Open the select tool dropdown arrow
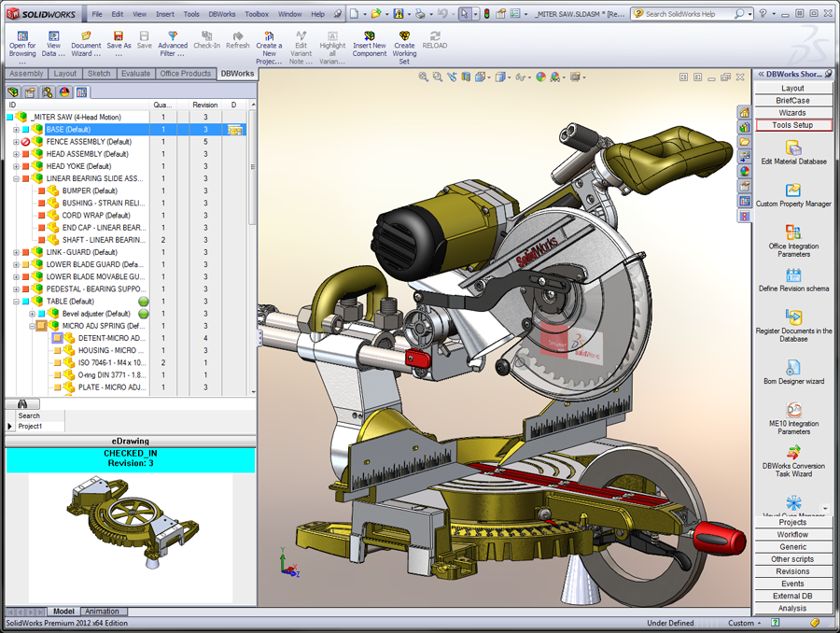Screen dimensions: 840x633 click(x=475, y=15)
